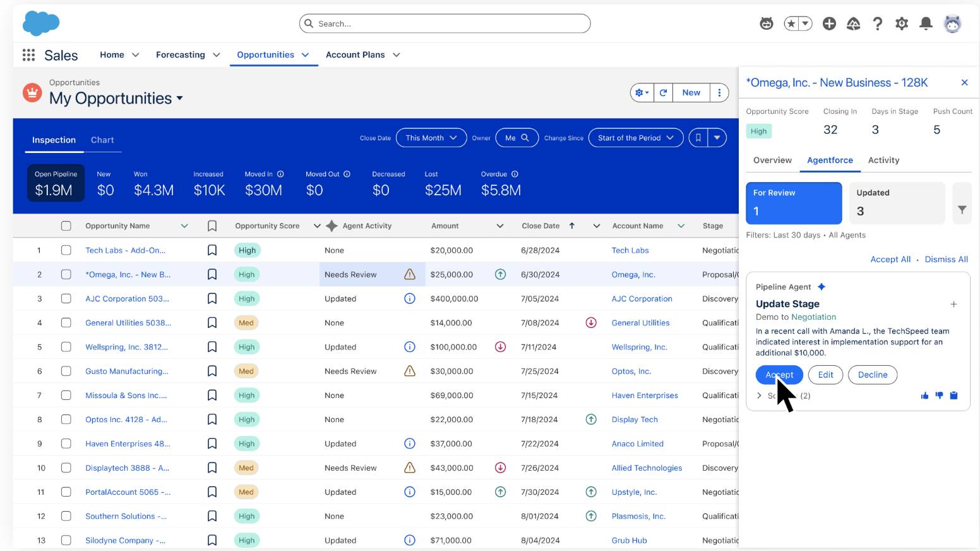Screen dimensions: 980x551
Task: Open the App Launcher grid
Action: click(28, 55)
